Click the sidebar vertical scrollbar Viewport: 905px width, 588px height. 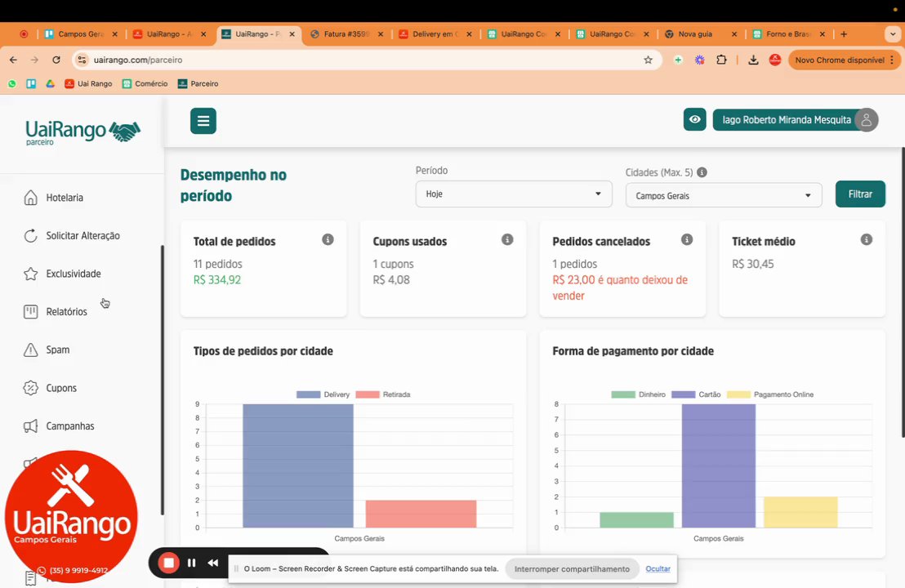[163, 380]
